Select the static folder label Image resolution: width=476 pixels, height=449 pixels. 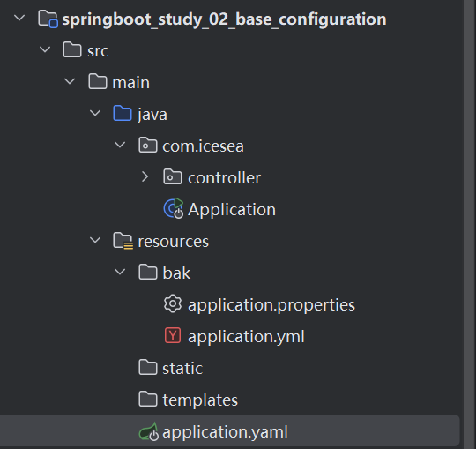182,369
